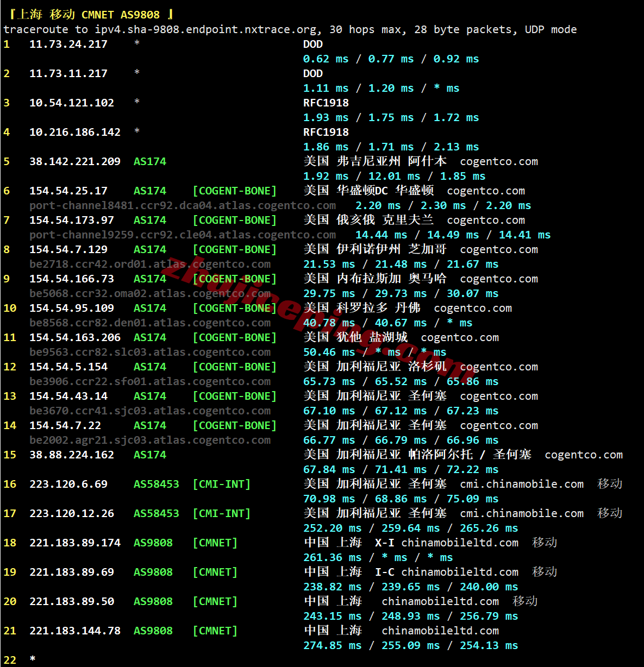Click AS58453 on hop 17
This screenshot has height=667, width=644.
(x=157, y=513)
